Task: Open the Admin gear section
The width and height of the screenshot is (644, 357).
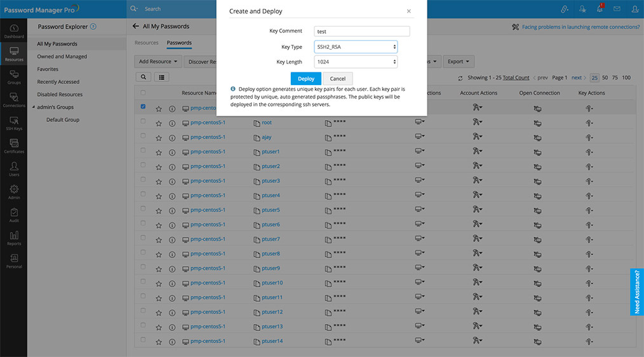Action: 14,192
